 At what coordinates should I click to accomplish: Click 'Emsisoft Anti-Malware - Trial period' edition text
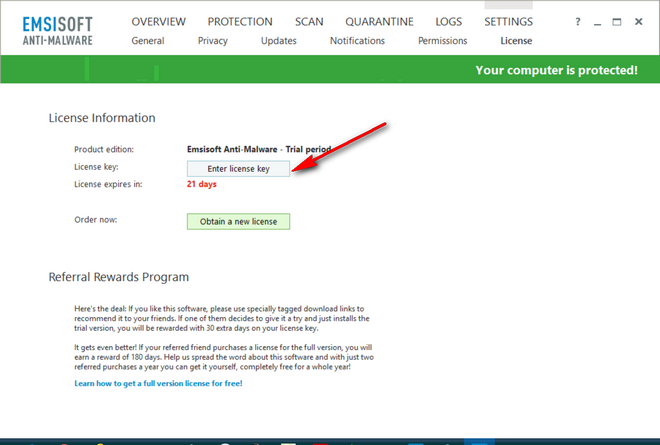(259, 149)
